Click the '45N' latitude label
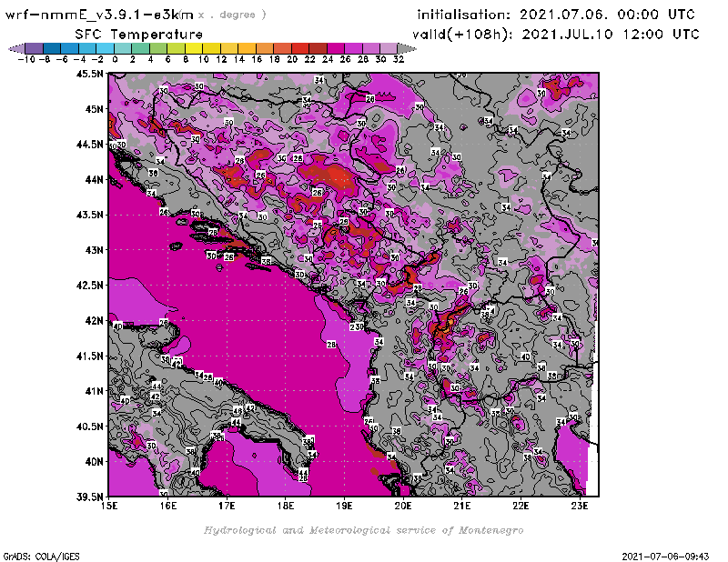This screenshot has width=728, height=562. pyautogui.click(x=95, y=109)
